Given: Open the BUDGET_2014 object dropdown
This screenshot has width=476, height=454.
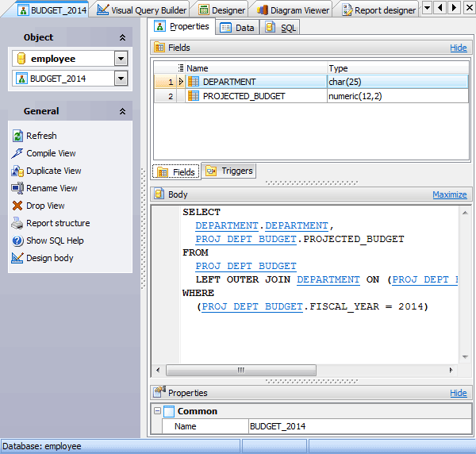Looking at the screenshot, I should coord(121,79).
